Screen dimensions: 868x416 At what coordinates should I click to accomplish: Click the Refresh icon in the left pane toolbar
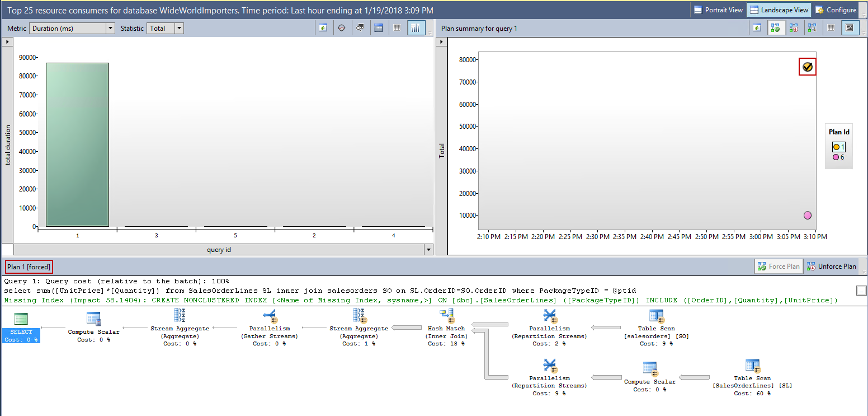pos(323,28)
